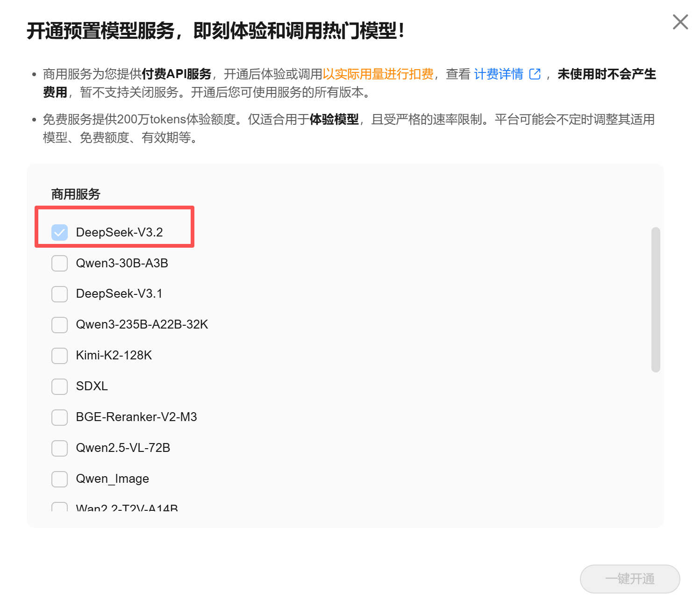The image size is (700, 601).
Task: Check the SDXL model checkbox
Action: pos(59,386)
